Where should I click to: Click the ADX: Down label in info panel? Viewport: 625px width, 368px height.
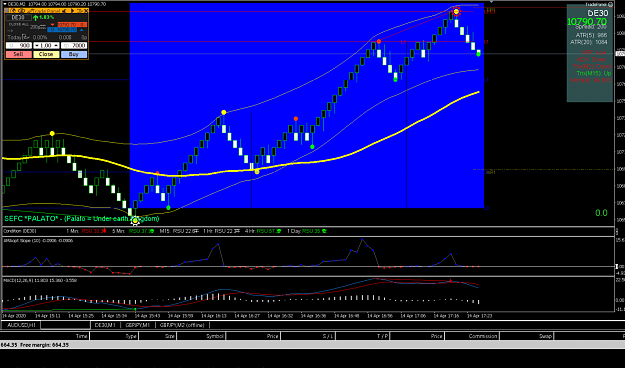coord(591,59)
